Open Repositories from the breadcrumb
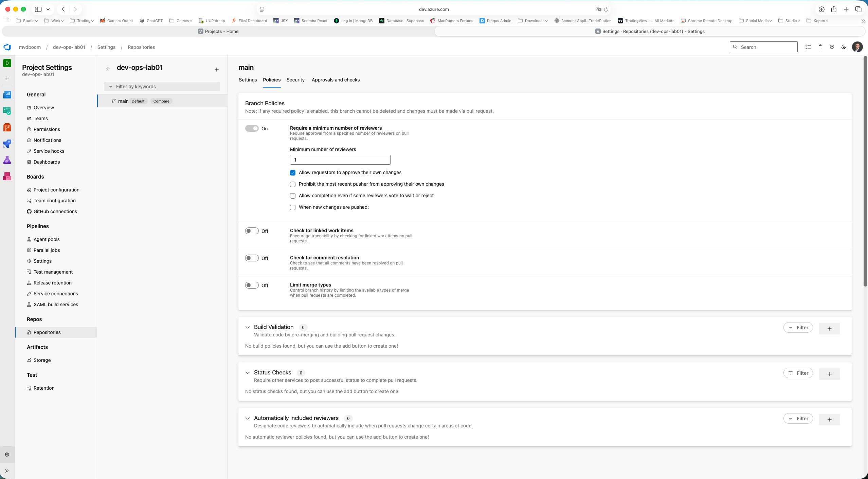 [x=141, y=47]
